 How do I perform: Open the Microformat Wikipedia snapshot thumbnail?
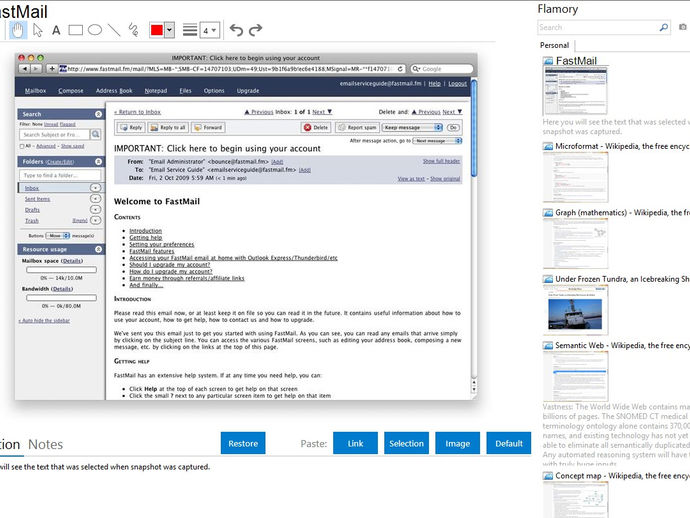[x=575, y=177]
